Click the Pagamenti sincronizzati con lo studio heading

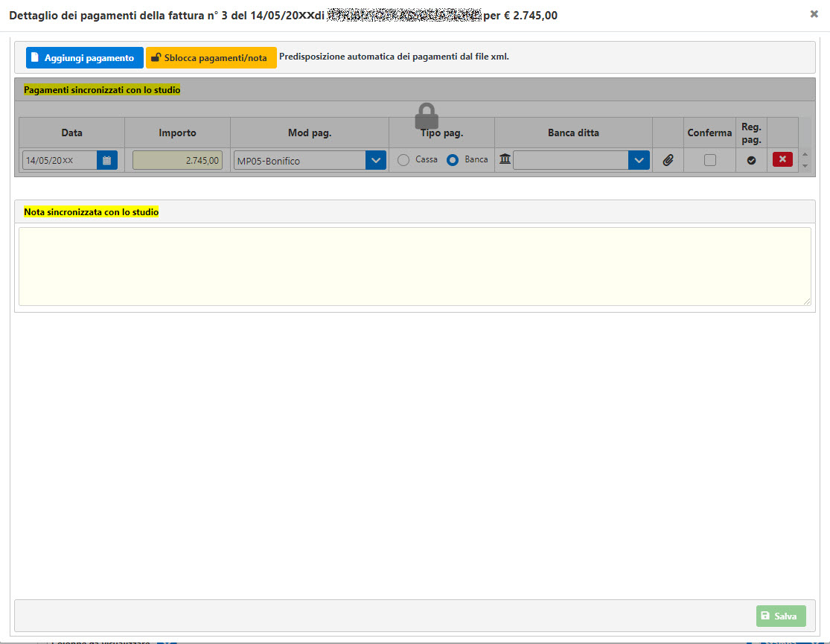102,90
